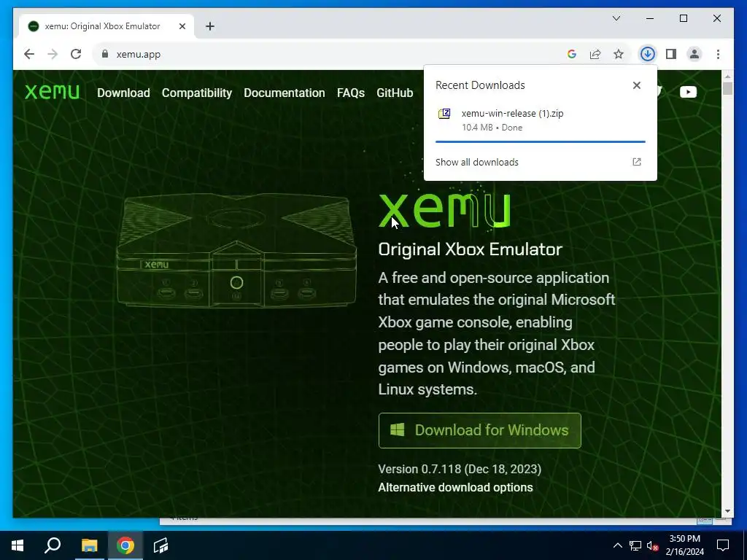Click the Download for Windows button

pos(480,430)
